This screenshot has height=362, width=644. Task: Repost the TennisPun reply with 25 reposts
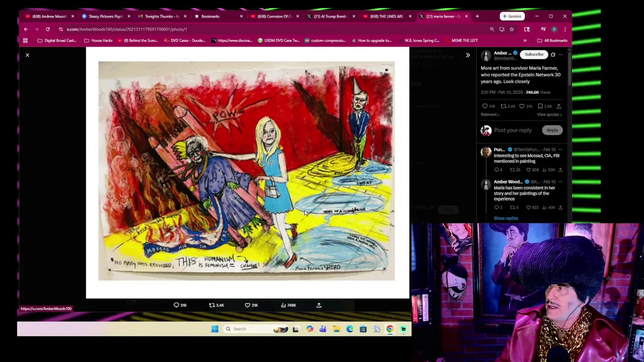(x=513, y=170)
